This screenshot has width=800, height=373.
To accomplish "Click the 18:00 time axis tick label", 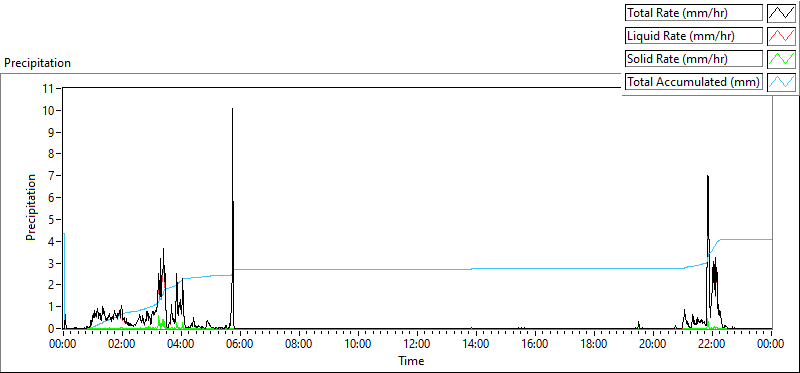I will coord(594,344).
